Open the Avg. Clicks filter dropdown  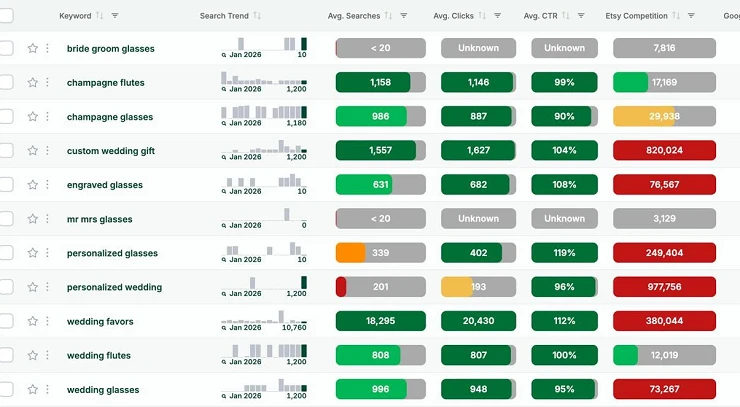pyautogui.click(x=498, y=16)
